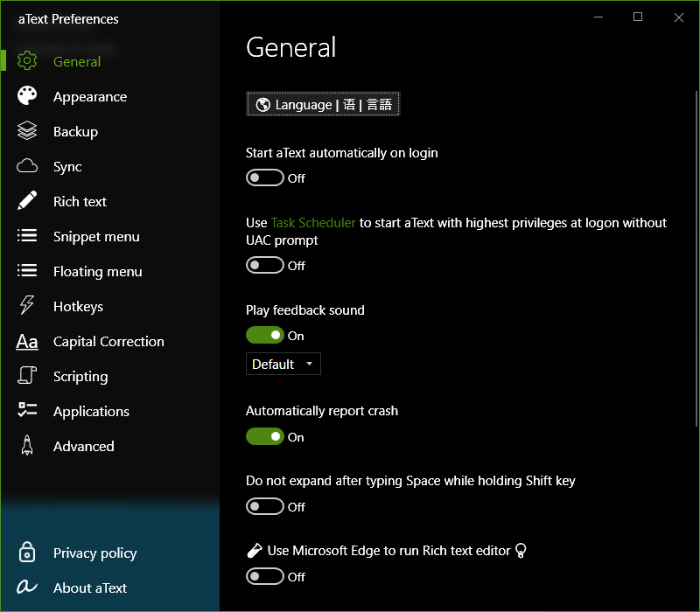Toggle Task Scheduler highest privileges switch
Screen dimensions: 700x612
265,266
